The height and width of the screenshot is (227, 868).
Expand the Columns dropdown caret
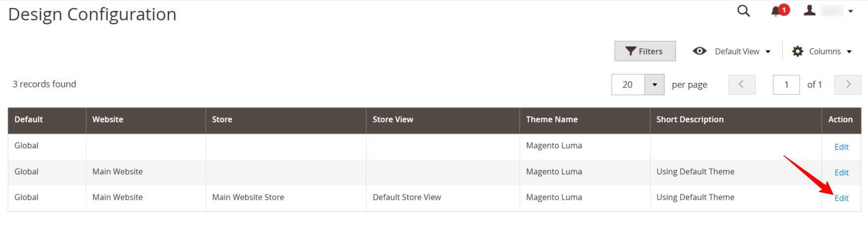pyautogui.click(x=849, y=52)
